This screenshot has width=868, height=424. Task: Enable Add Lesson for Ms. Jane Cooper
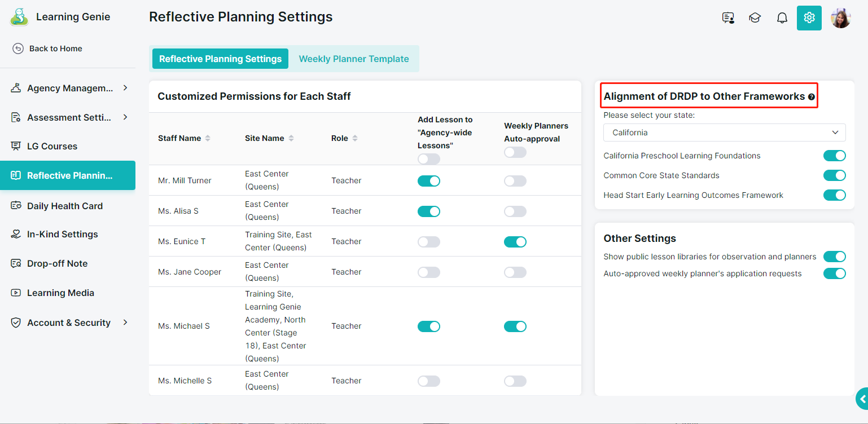(429, 272)
